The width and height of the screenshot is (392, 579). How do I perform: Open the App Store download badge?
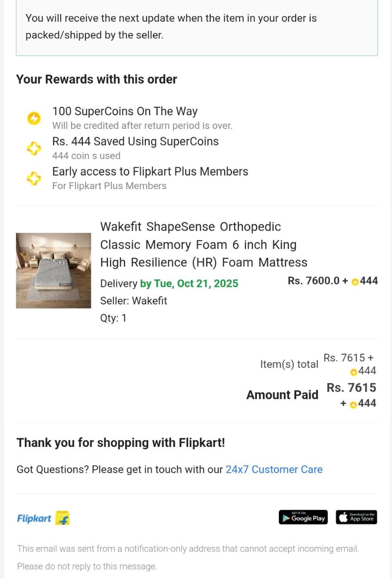pos(356,517)
